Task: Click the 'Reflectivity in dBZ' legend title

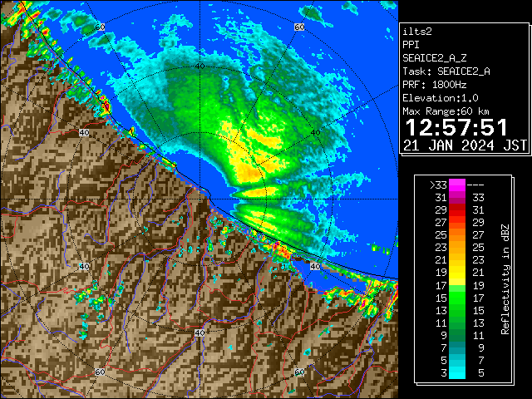Action: [x=505, y=279]
